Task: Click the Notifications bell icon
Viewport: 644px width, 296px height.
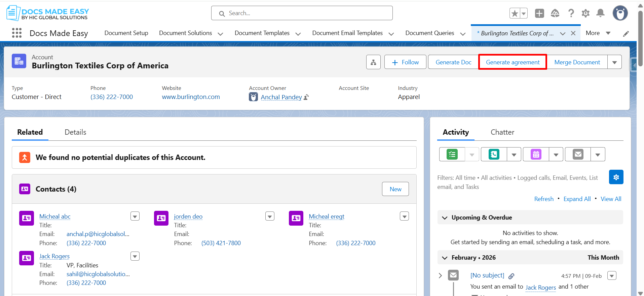Action: point(600,13)
